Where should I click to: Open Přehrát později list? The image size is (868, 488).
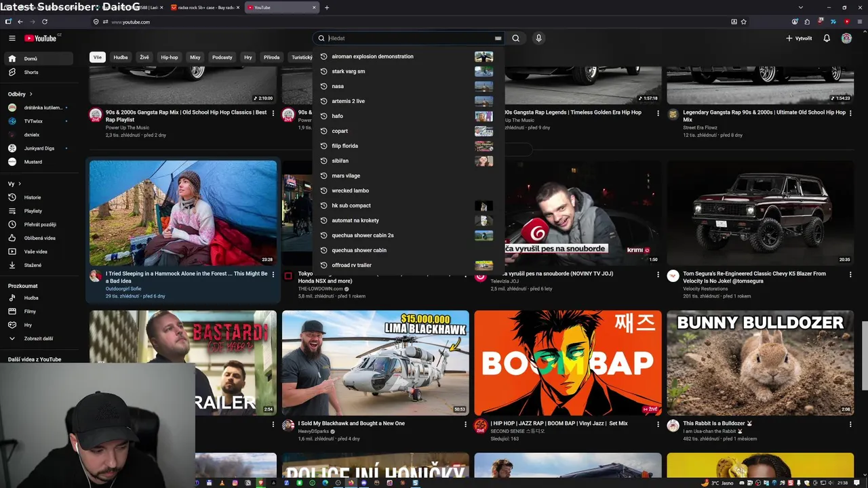pos(40,224)
